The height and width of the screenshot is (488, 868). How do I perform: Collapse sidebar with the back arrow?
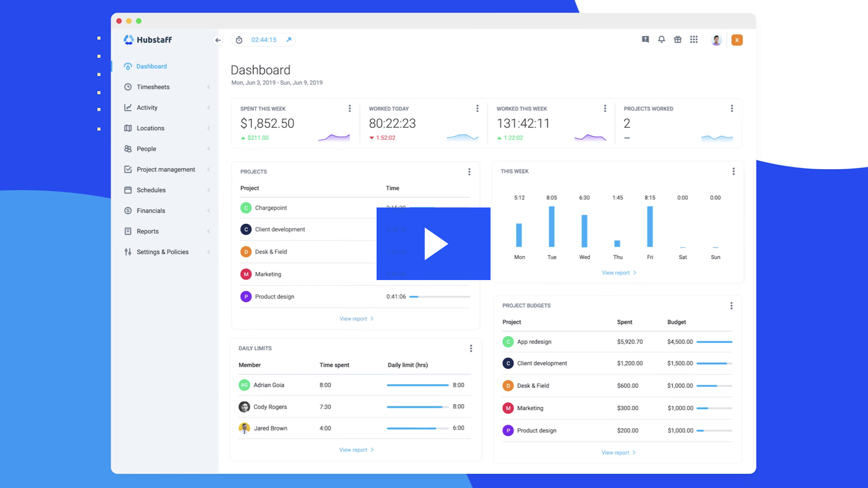218,40
